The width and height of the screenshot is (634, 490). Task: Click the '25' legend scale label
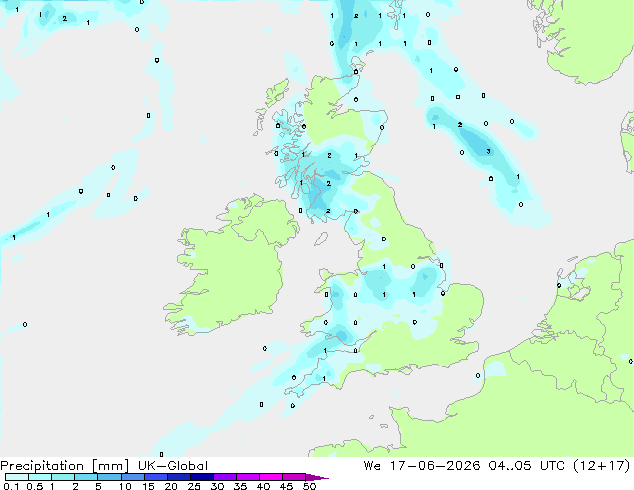click(x=194, y=486)
